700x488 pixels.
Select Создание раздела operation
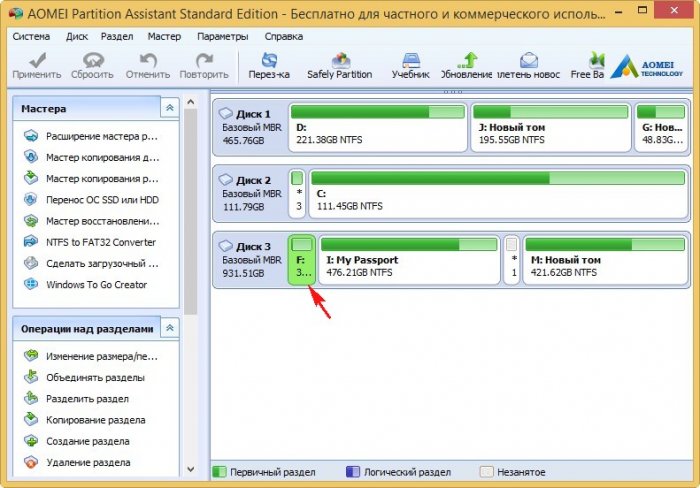[x=77, y=441]
